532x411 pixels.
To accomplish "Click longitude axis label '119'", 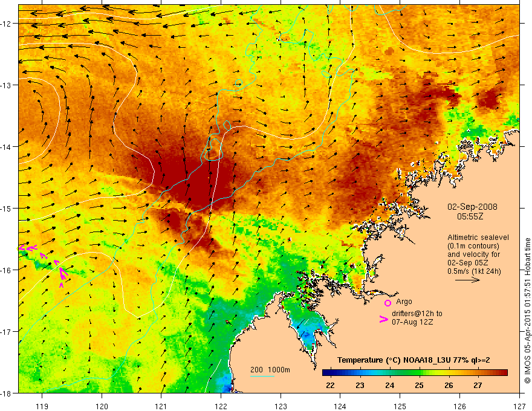I will click(42, 406).
